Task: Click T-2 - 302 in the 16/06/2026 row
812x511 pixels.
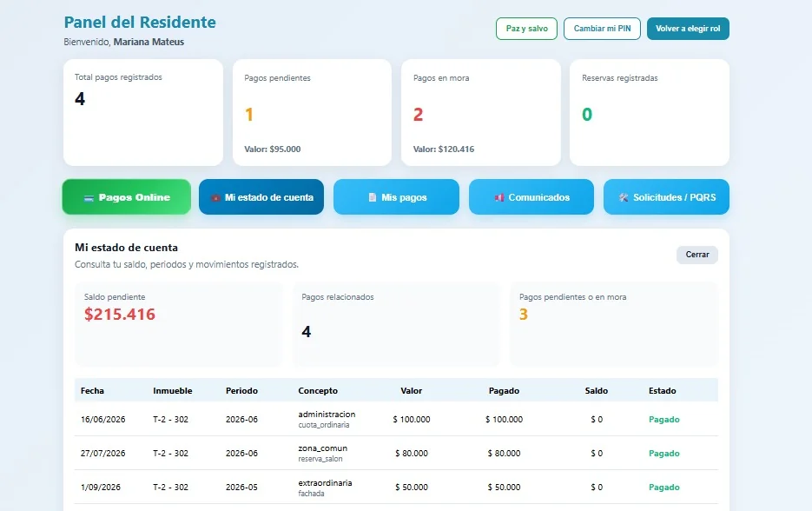Action: 170,419
